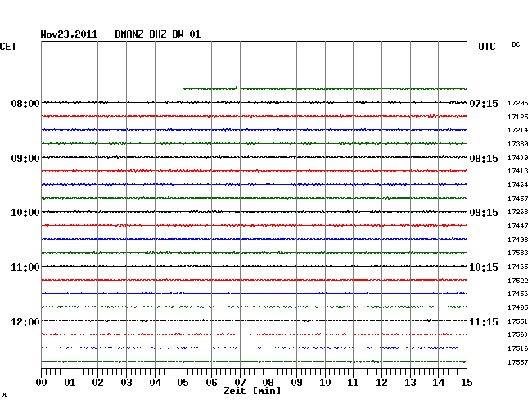Screen dimensions: 532x404
Task: Click the "UTC" axis heading
Action: point(487,47)
